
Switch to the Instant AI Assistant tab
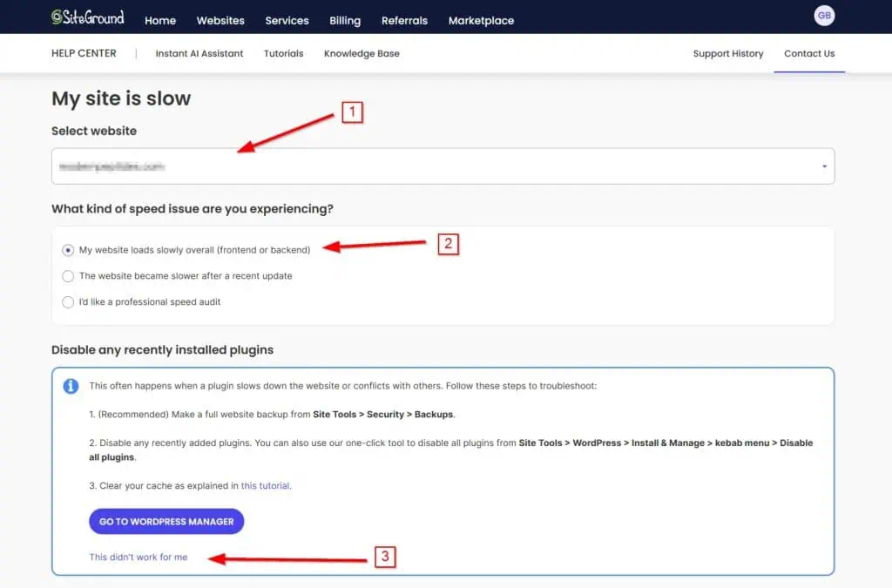point(199,53)
